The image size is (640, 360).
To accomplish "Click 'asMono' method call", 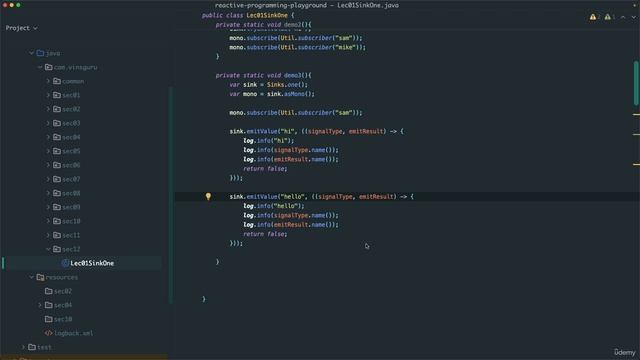I will [x=294, y=94].
